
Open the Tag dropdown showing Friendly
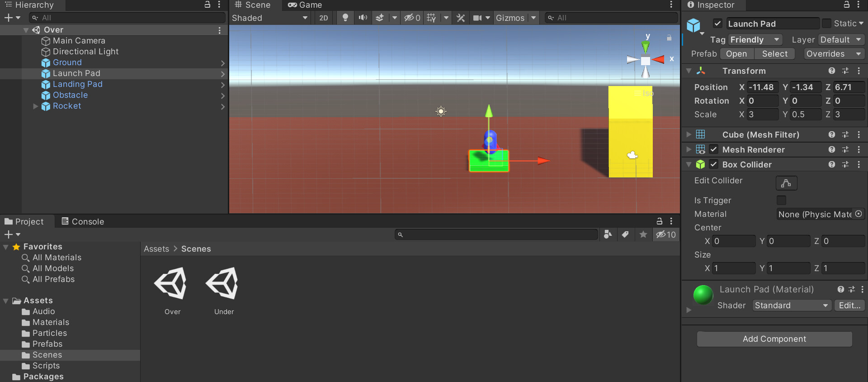755,40
